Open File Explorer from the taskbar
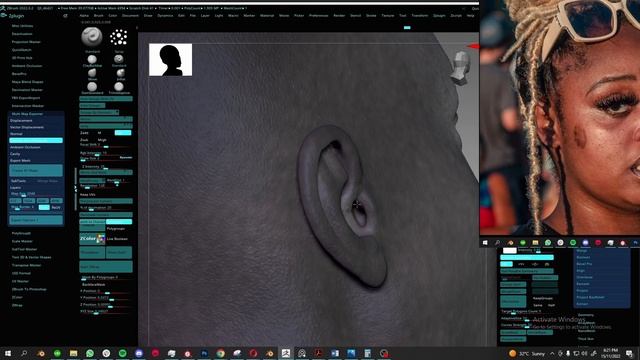 click(73, 353)
